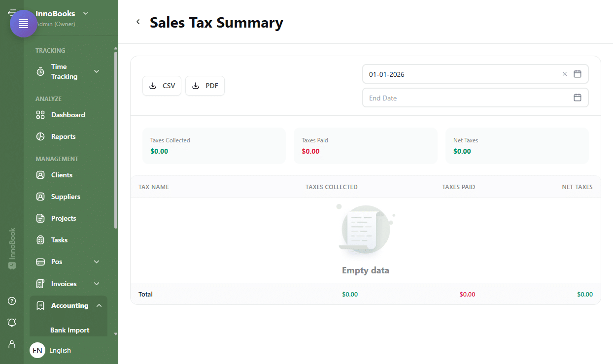Open calendar picker for End Date
Screen dimensions: 613x364
pyautogui.click(x=578, y=98)
